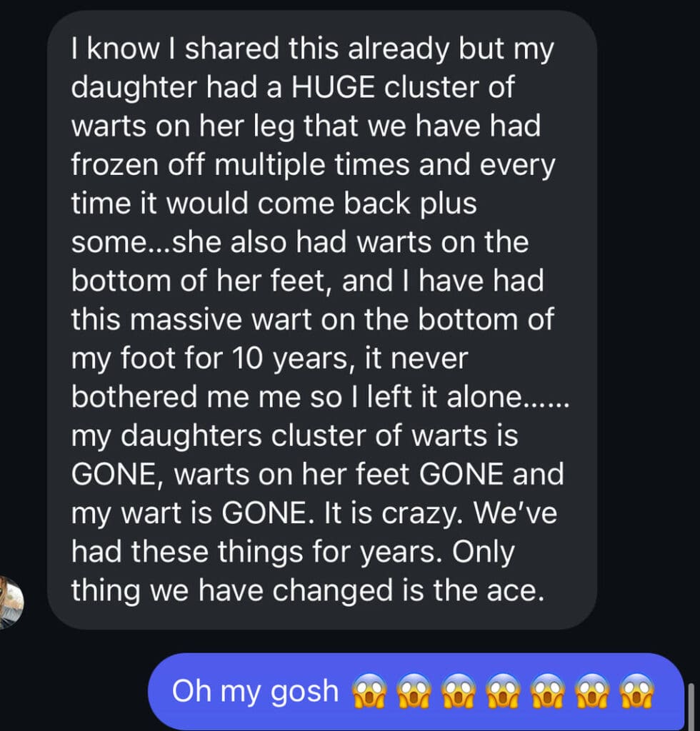Tap the blue sent message bubble
This screenshot has width=700, height=731.
tap(416, 692)
